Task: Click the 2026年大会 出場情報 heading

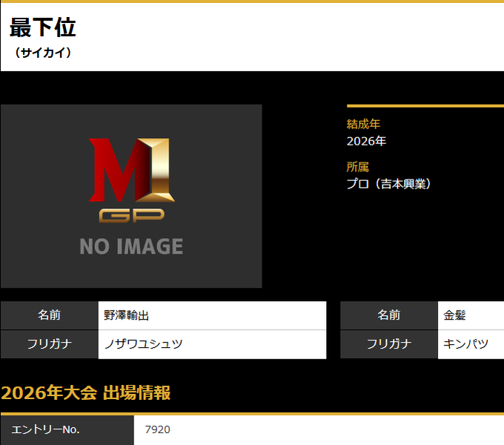Action: tap(86, 392)
